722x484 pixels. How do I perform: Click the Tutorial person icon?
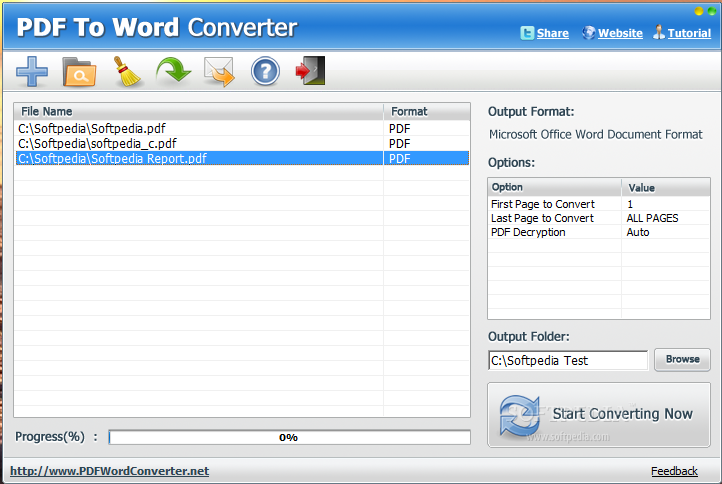coord(659,32)
